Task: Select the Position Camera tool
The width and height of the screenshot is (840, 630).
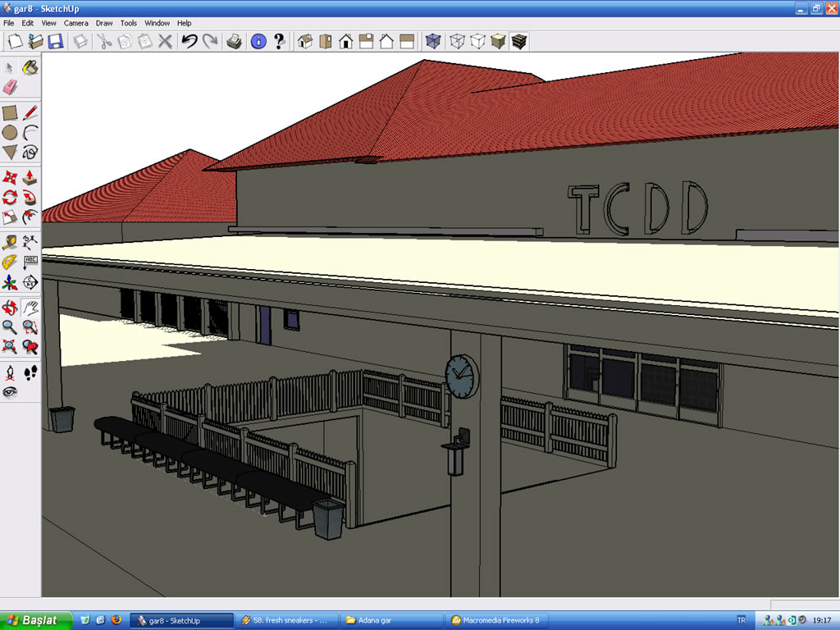Action: point(10,372)
